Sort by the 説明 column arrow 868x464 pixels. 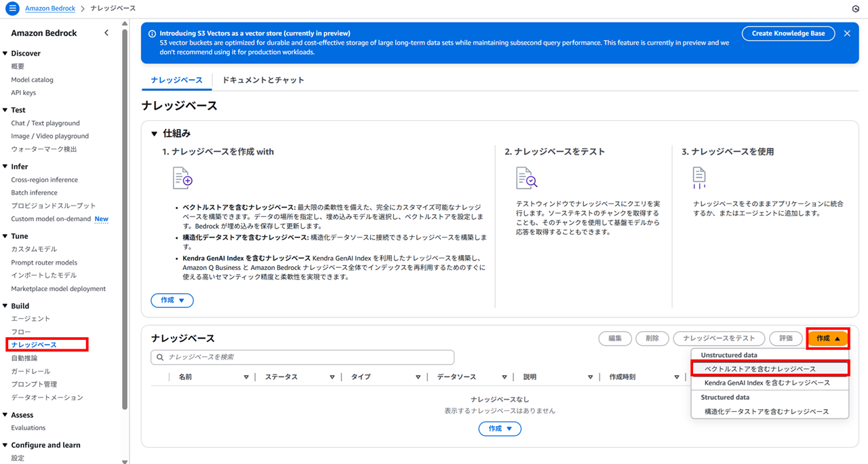[x=591, y=377]
